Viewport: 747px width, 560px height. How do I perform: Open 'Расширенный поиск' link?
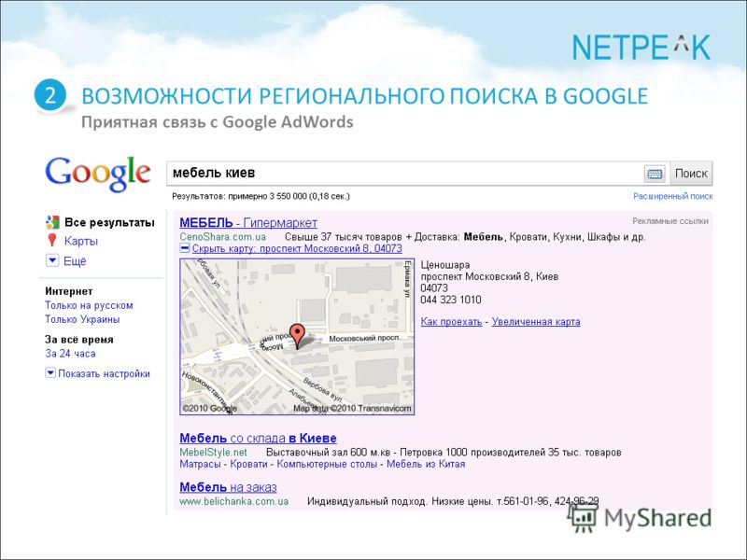pyautogui.click(x=672, y=196)
